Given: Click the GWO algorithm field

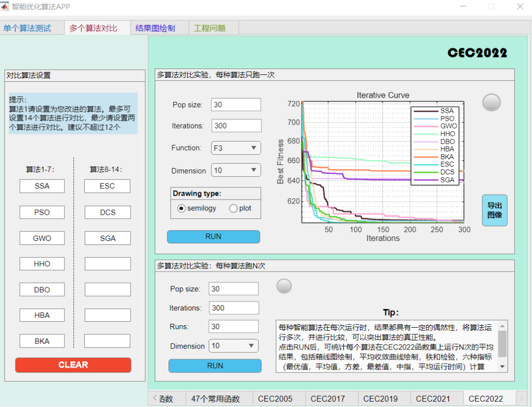Looking at the screenshot, I should (x=42, y=238).
